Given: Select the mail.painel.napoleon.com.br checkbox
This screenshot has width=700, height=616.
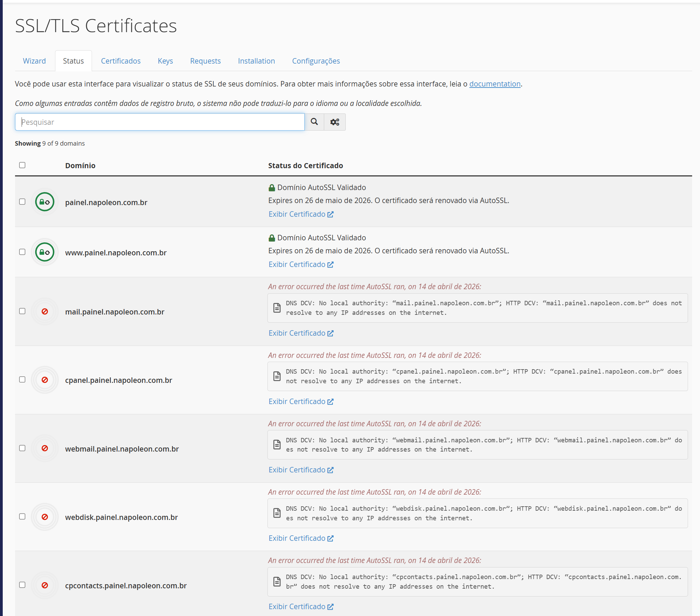Looking at the screenshot, I should coord(22,311).
